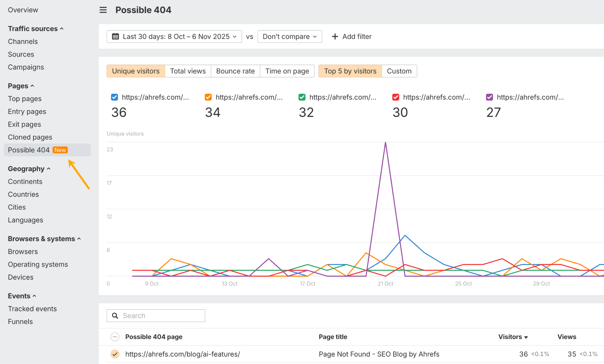Uncheck the ai-features row checkbox

(x=115, y=354)
